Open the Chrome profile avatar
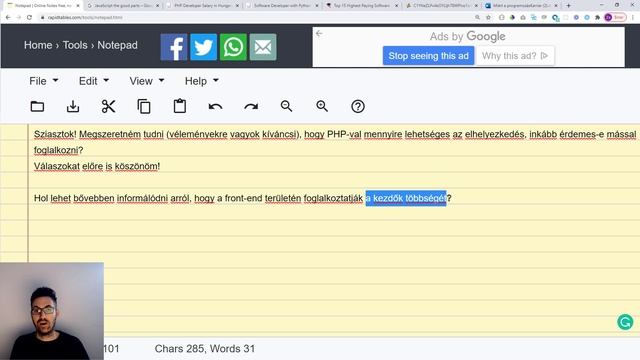Image resolution: width=640 pixels, height=360 pixels. tap(608, 18)
